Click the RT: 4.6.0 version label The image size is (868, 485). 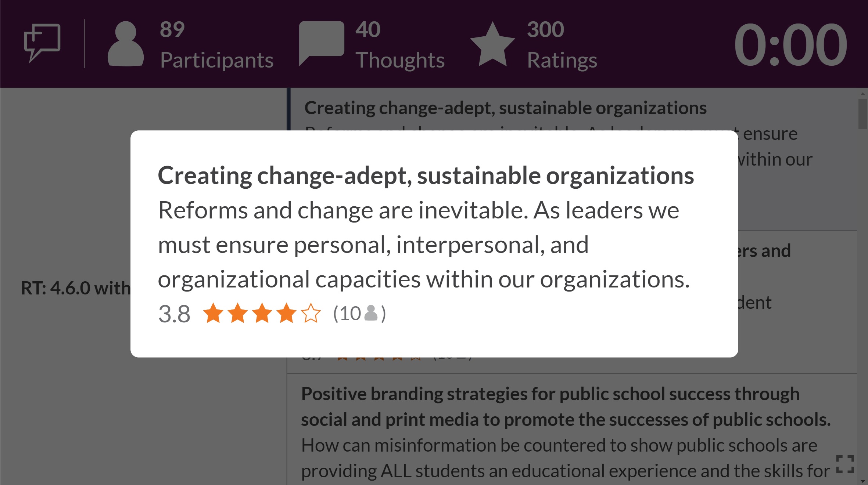coord(75,288)
